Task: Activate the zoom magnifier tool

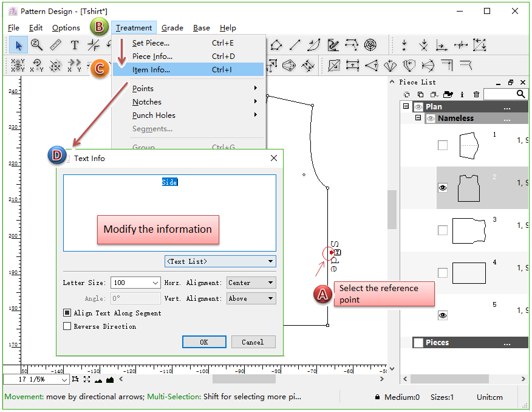Action: tap(37, 45)
